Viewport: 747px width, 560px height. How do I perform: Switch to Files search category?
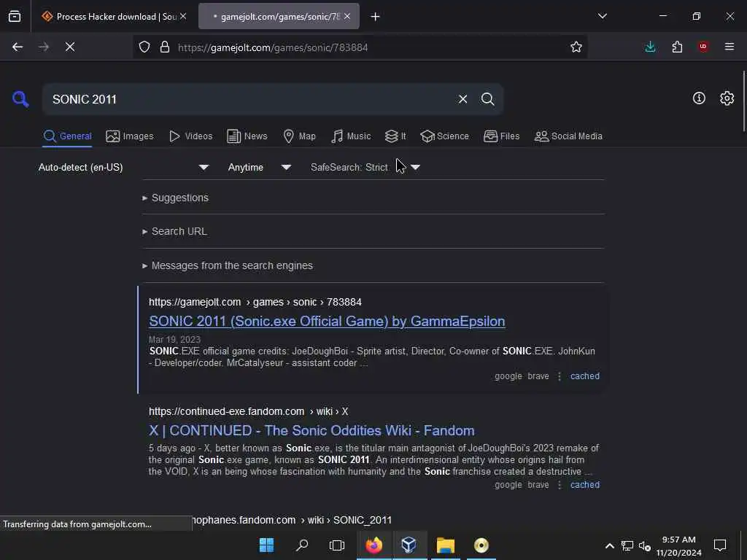click(501, 136)
